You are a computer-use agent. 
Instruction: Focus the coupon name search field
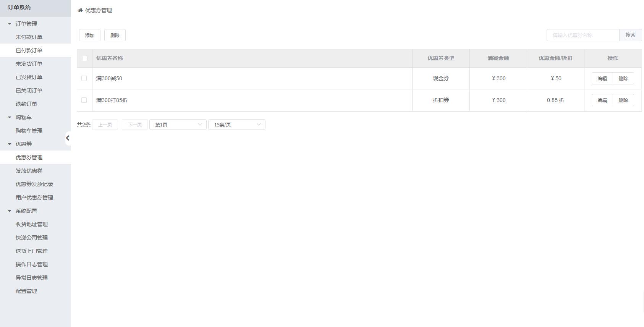click(x=583, y=35)
